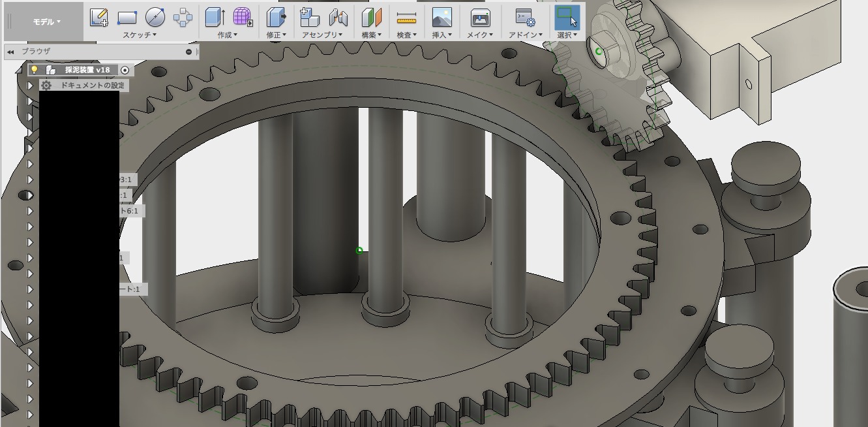The height and width of the screenshot is (427, 868).
Task: Click the browser panel minus options button
Action: 189,52
